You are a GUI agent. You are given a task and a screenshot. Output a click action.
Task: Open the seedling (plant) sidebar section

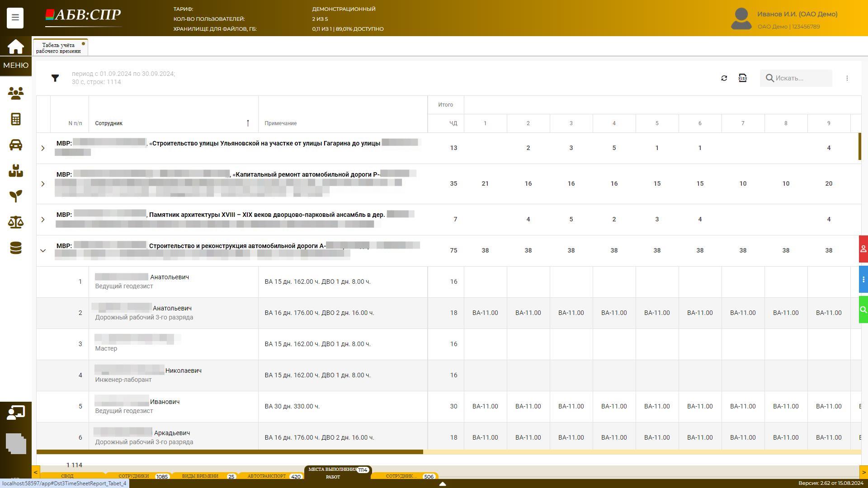(16, 196)
